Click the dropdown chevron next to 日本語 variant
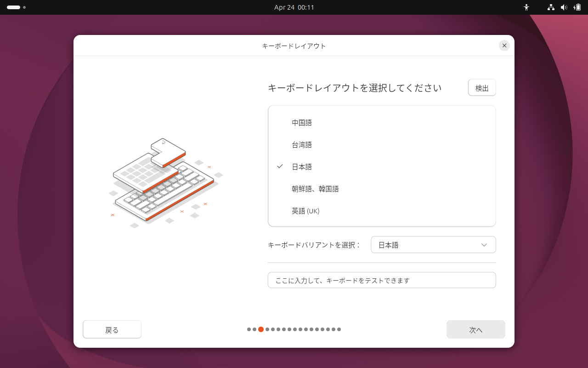 pos(484,245)
